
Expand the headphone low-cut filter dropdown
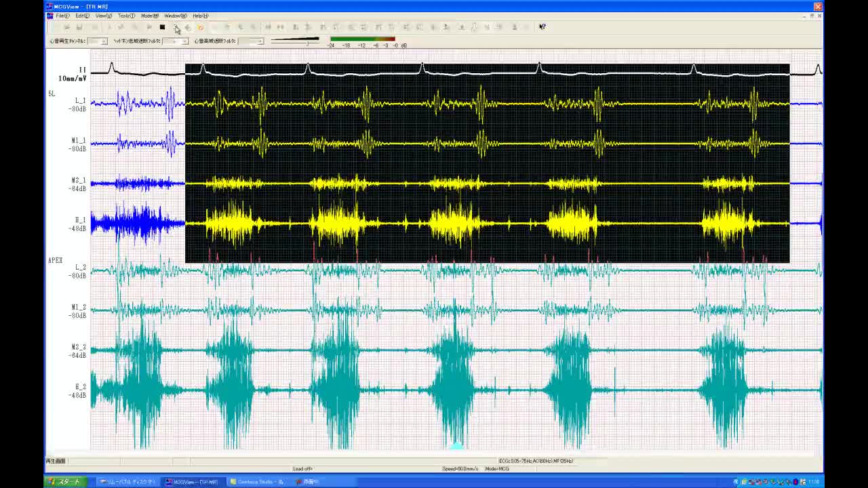point(184,41)
